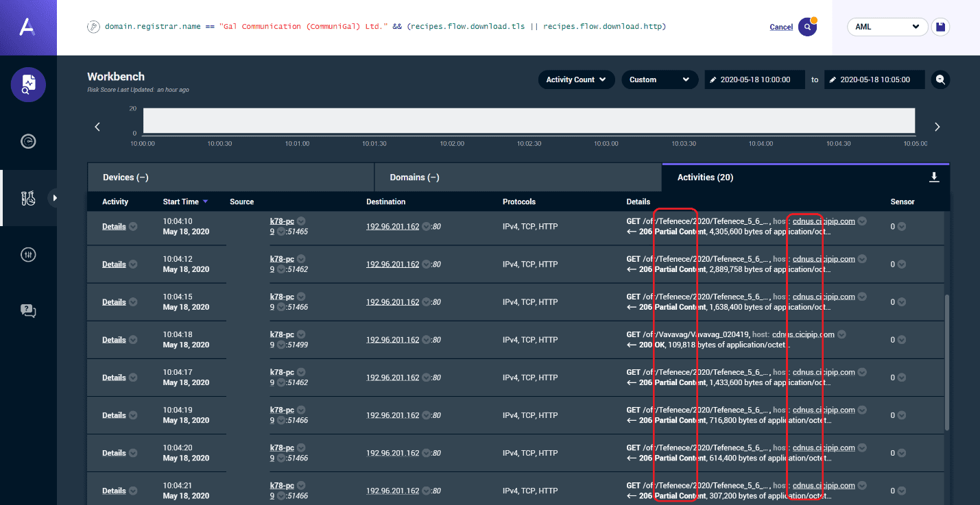Download the activities table results

[933, 177]
